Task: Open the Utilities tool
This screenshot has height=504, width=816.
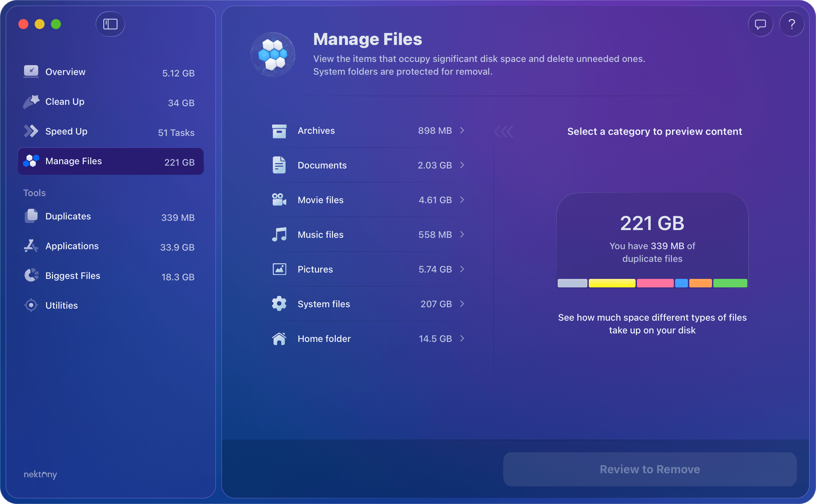Action: point(62,305)
